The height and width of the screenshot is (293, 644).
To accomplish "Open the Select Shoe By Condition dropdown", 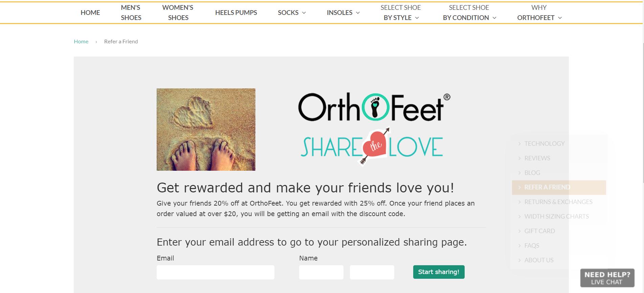I will point(469,13).
